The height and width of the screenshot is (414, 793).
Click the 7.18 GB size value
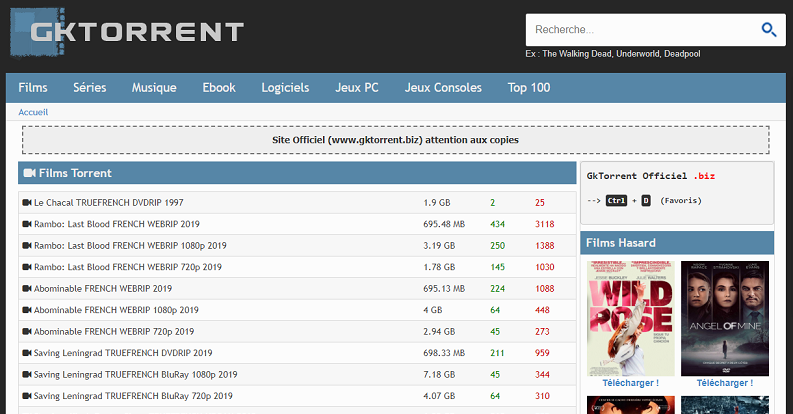(439, 375)
